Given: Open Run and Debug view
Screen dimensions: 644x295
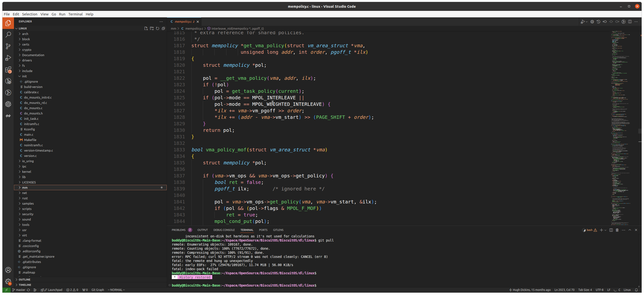Looking at the screenshot, I should tap(8, 58).
